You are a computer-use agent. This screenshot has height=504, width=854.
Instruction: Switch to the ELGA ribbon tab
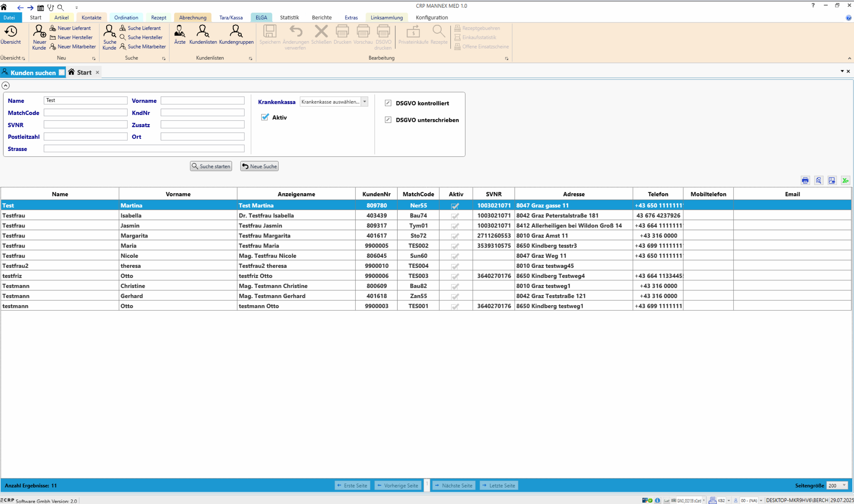pos(261,17)
